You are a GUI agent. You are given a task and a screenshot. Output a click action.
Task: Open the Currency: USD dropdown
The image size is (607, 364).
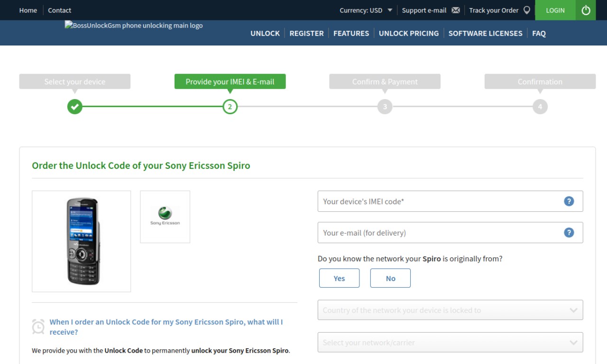click(x=366, y=10)
